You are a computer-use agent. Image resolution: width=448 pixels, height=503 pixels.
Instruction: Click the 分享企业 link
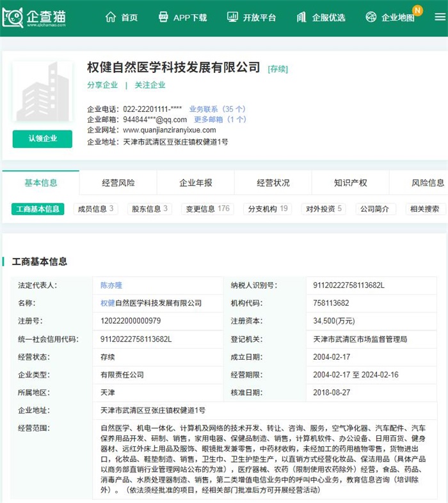pyautogui.click(x=102, y=85)
